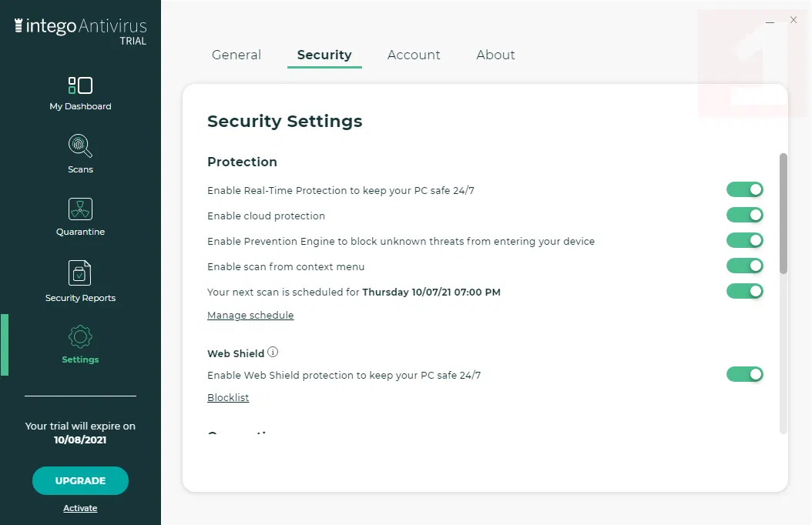Open the My Dashboard icon
This screenshot has height=525, width=812.
tap(80, 85)
